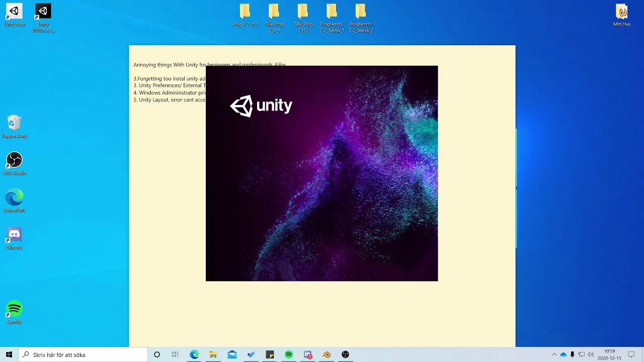Open the Windows Start menu
644x362 pixels.
9,354
